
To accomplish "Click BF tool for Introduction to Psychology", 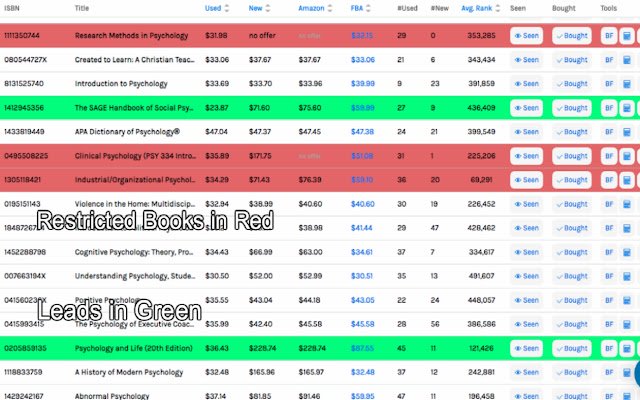I will pos(609,84).
